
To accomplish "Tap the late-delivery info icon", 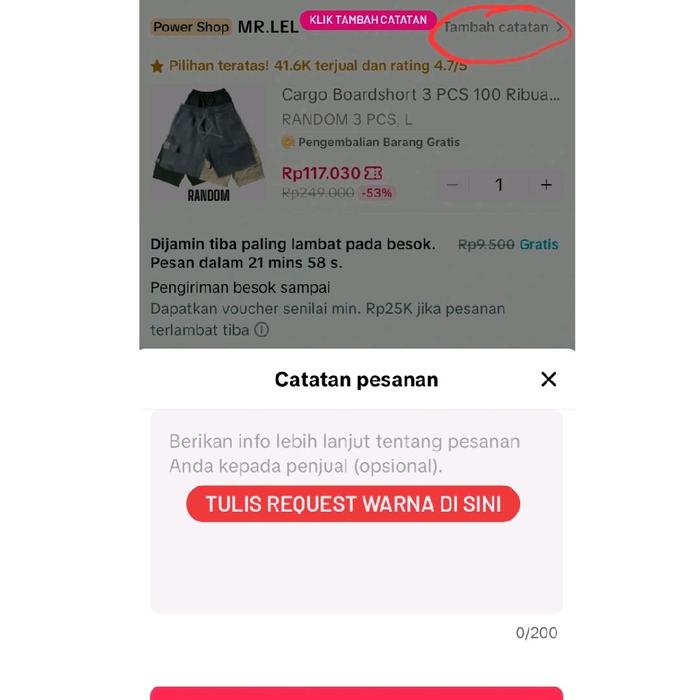I will (262, 330).
